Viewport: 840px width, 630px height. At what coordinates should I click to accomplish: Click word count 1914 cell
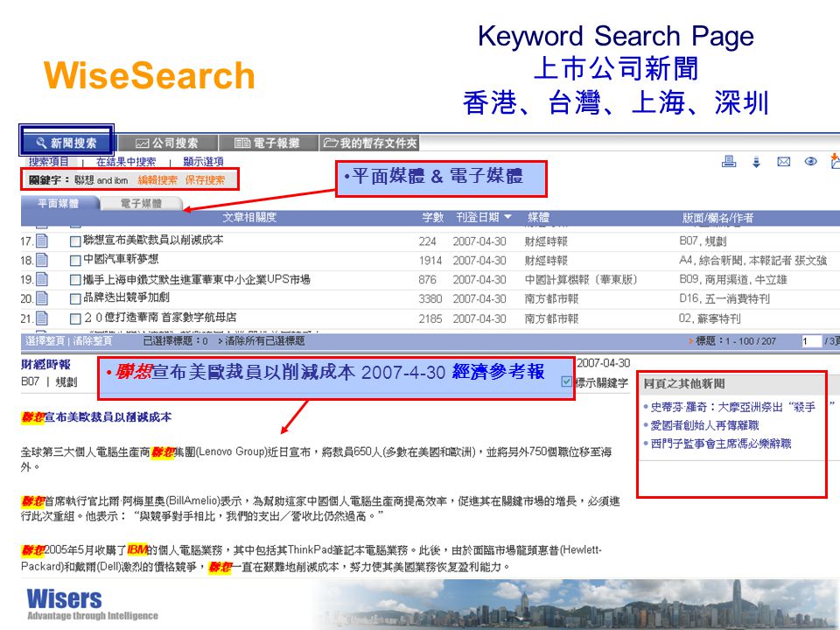coord(430,261)
